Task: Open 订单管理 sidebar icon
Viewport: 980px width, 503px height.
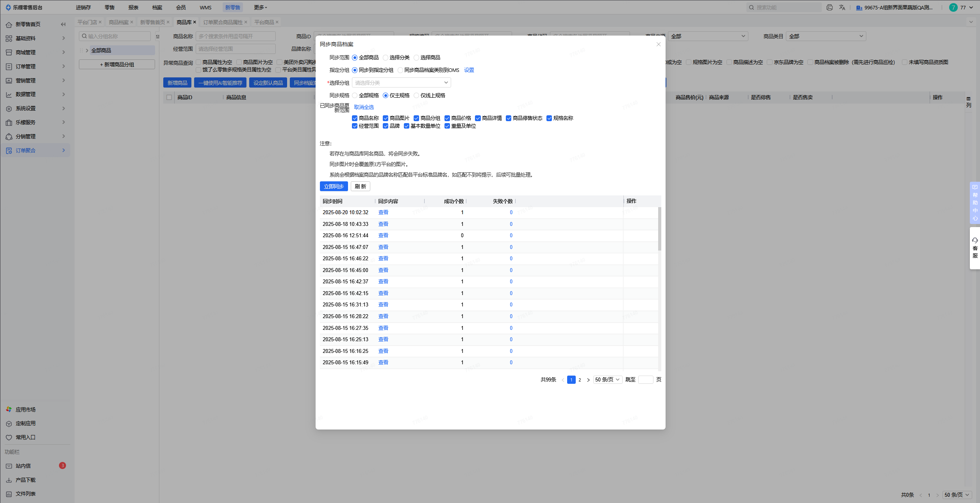Action: [x=9, y=66]
